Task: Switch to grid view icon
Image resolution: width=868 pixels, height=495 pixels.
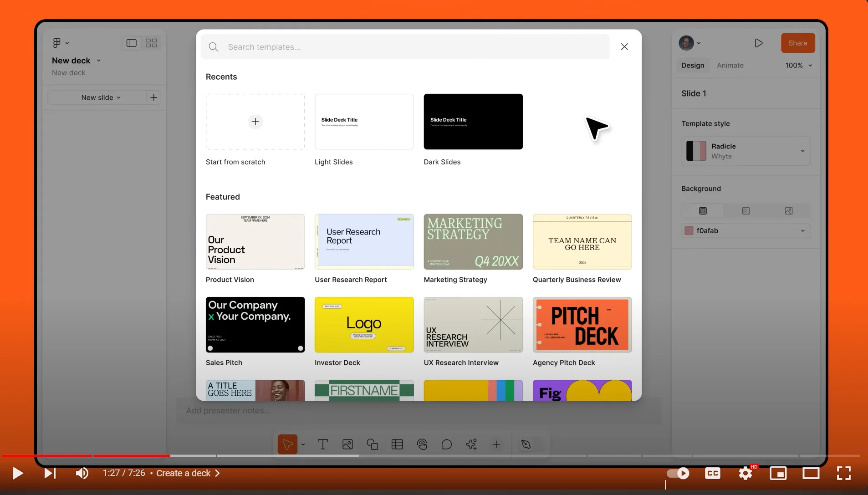Action: pyautogui.click(x=151, y=43)
